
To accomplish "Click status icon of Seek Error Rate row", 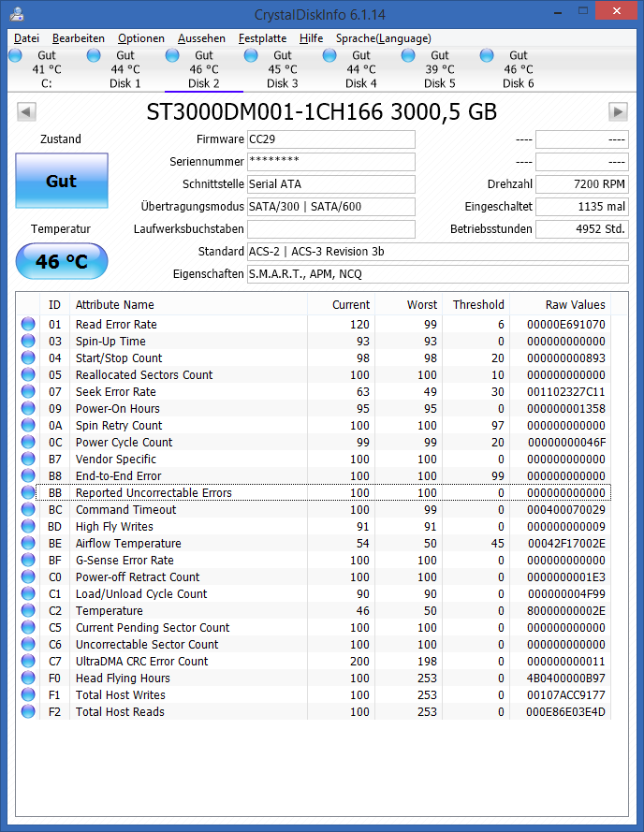I will pos(28,391).
